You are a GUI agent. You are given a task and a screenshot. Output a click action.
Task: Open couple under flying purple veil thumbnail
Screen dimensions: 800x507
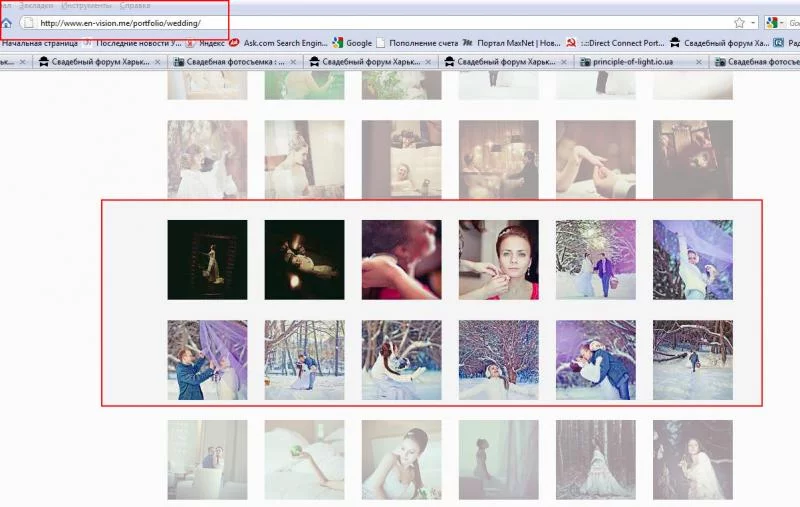(x=693, y=260)
